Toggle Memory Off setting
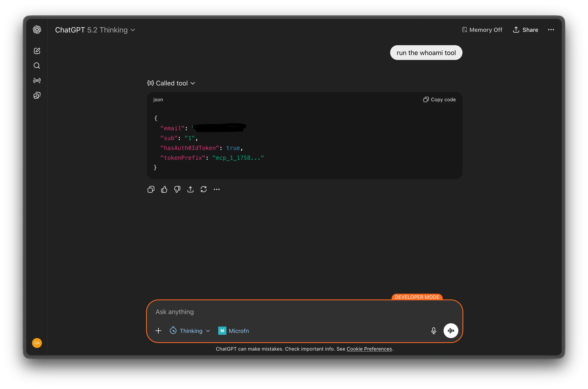 click(482, 30)
